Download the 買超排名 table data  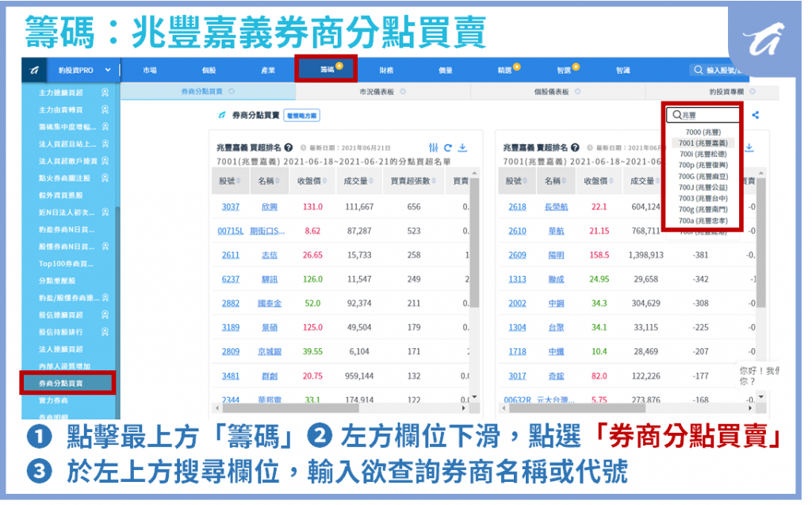click(x=462, y=147)
